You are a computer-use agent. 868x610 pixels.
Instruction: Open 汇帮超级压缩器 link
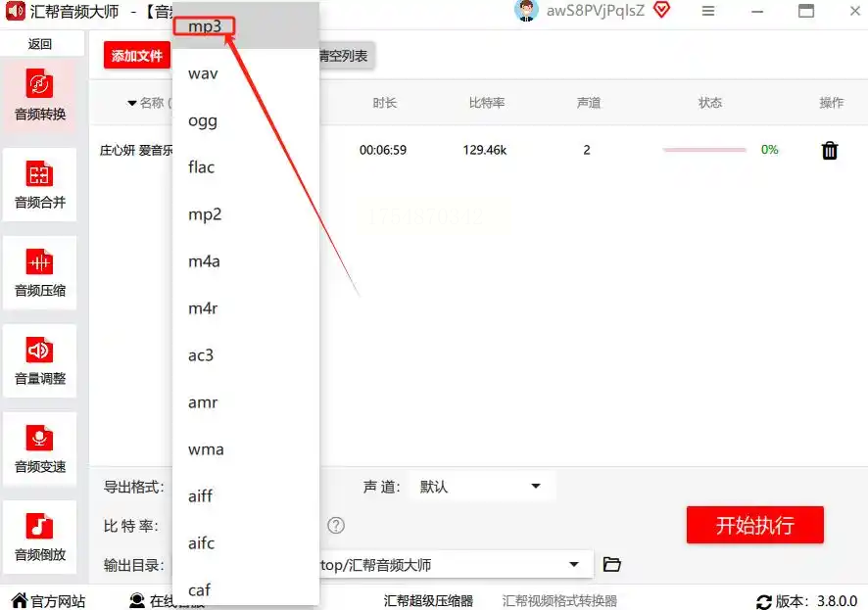click(x=428, y=601)
